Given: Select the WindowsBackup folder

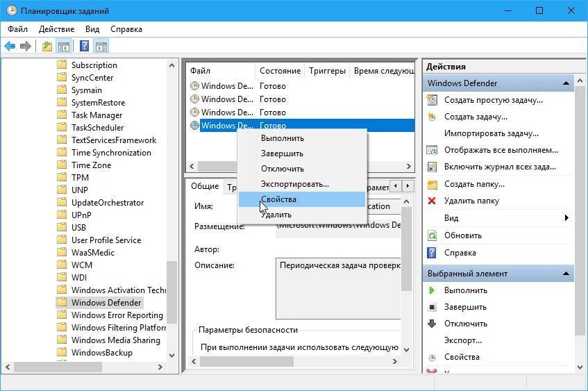Looking at the screenshot, I should point(102,353).
